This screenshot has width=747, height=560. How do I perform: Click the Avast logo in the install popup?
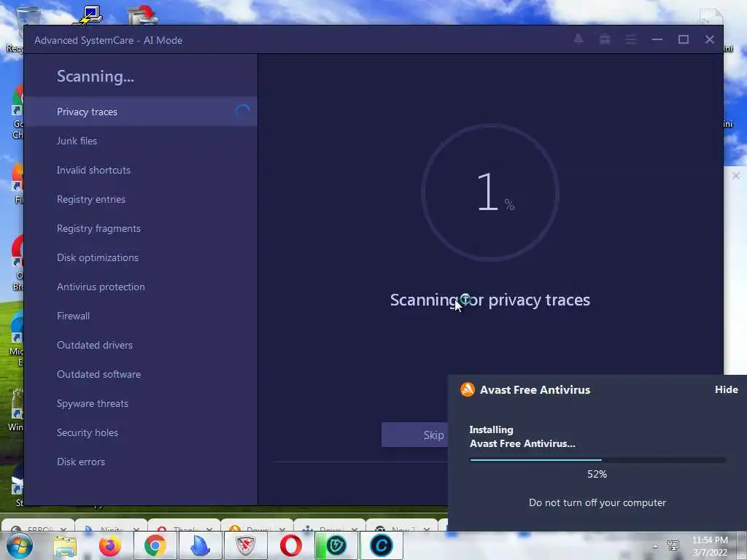(x=468, y=389)
